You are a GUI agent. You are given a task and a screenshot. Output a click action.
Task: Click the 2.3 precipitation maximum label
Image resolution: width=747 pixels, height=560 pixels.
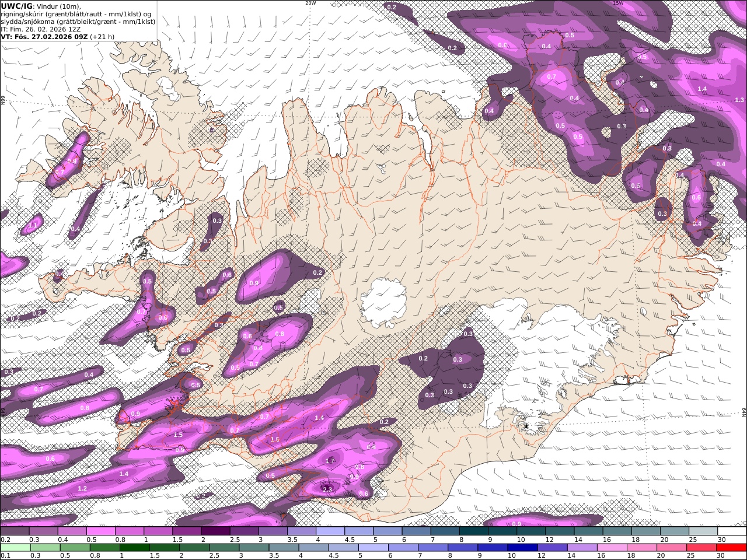click(327, 489)
